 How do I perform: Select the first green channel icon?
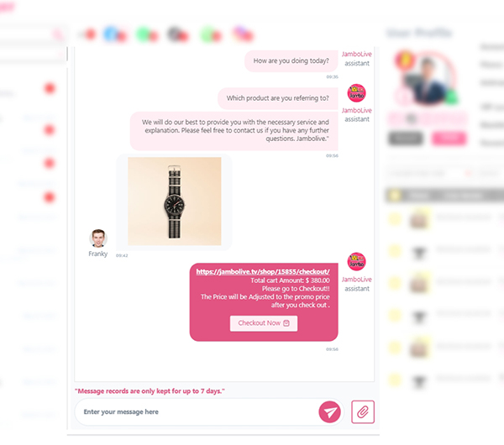click(x=143, y=34)
